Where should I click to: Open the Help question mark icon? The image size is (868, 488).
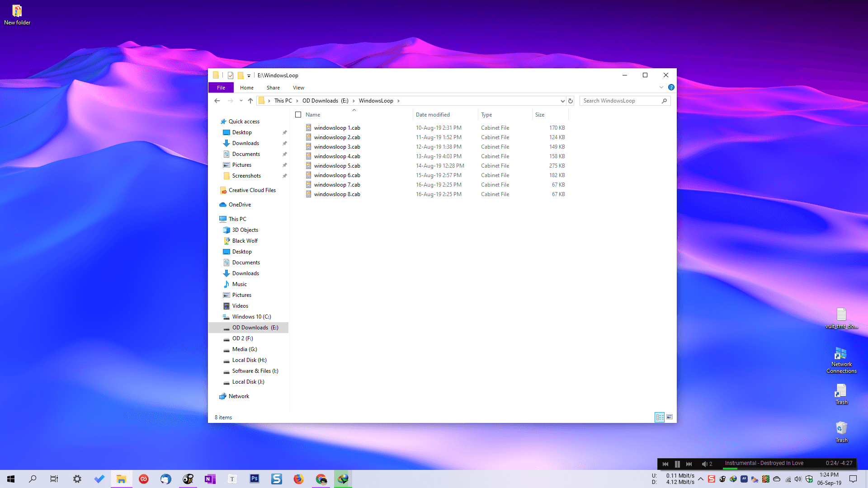671,87
